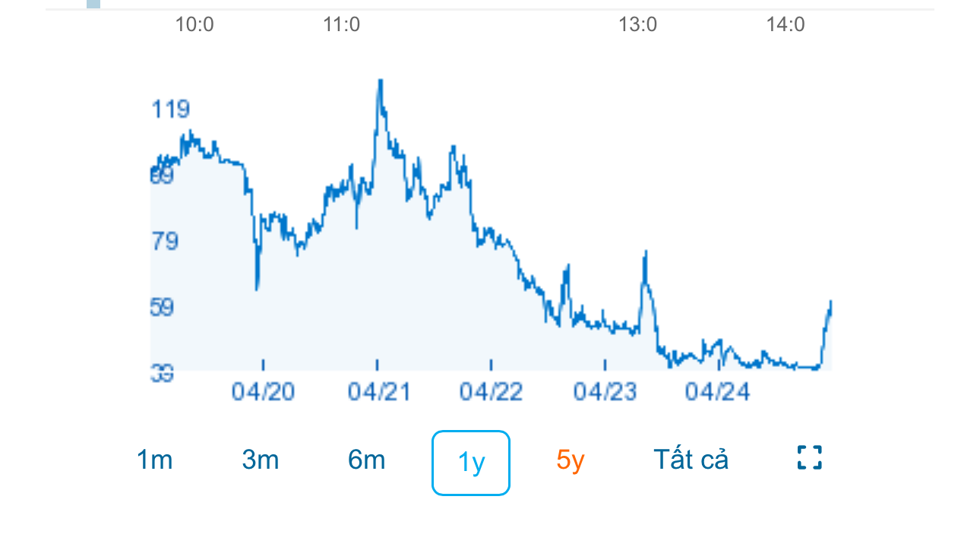The height and width of the screenshot is (547, 980).
Task: Select the 04/22 marker on the axis
Action: (492, 392)
